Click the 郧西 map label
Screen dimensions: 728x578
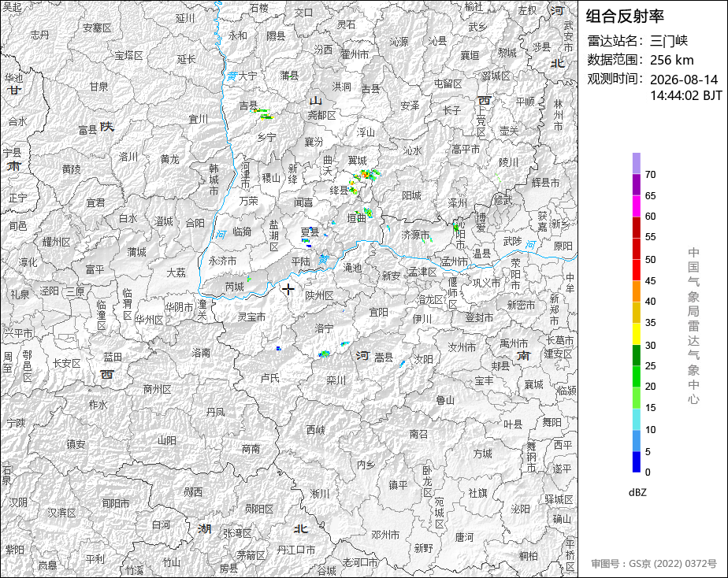coord(193,492)
